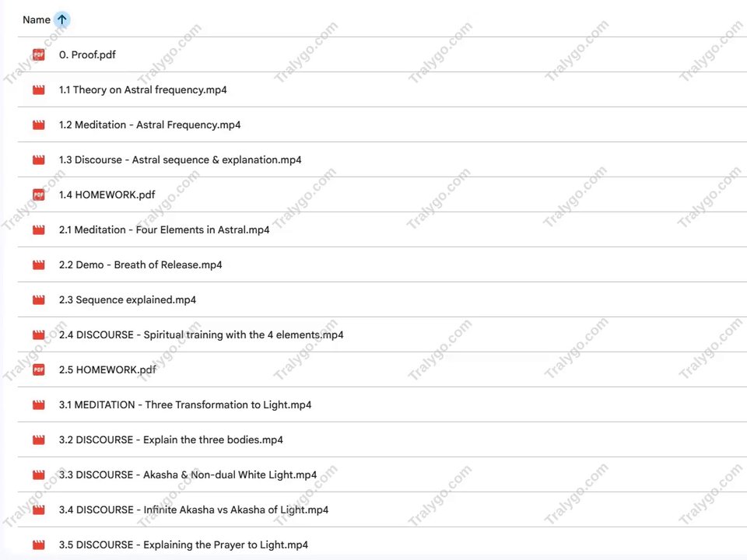The image size is (747, 560).
Task: Open the 0. Proof.pdf file name
Action: point(88,54)
